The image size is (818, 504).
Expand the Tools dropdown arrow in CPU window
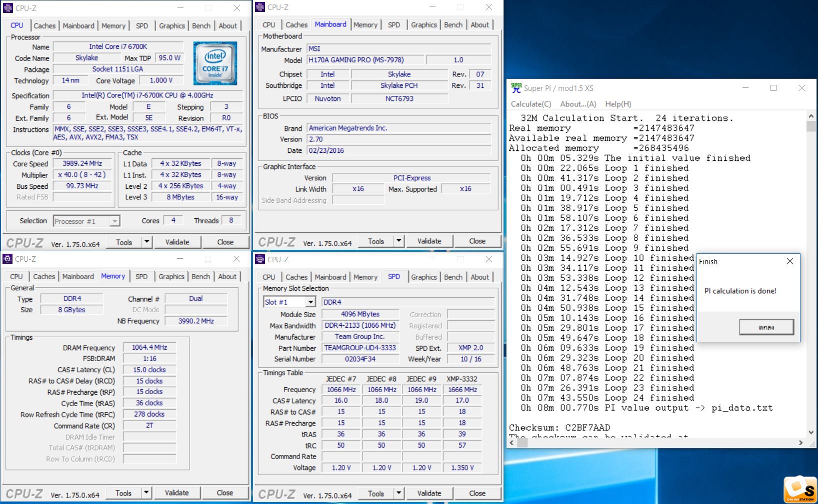pos(146,242)
